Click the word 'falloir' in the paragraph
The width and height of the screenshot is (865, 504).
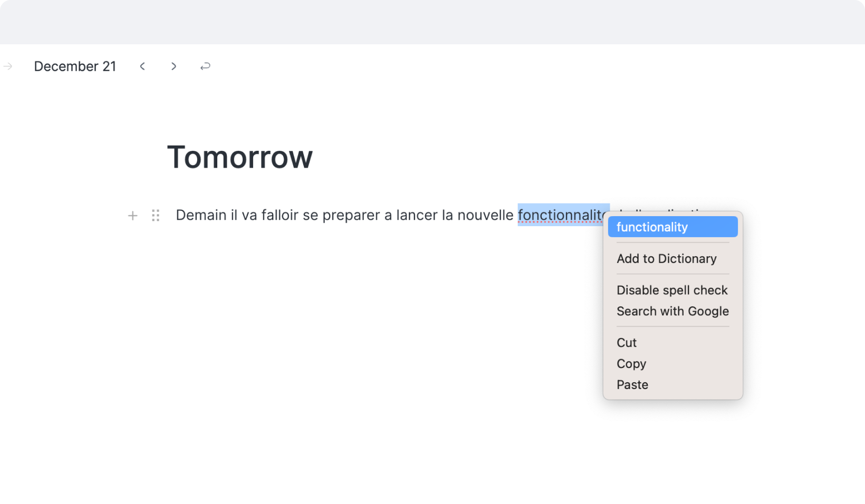pyautogui.click(x=280, y=215)
